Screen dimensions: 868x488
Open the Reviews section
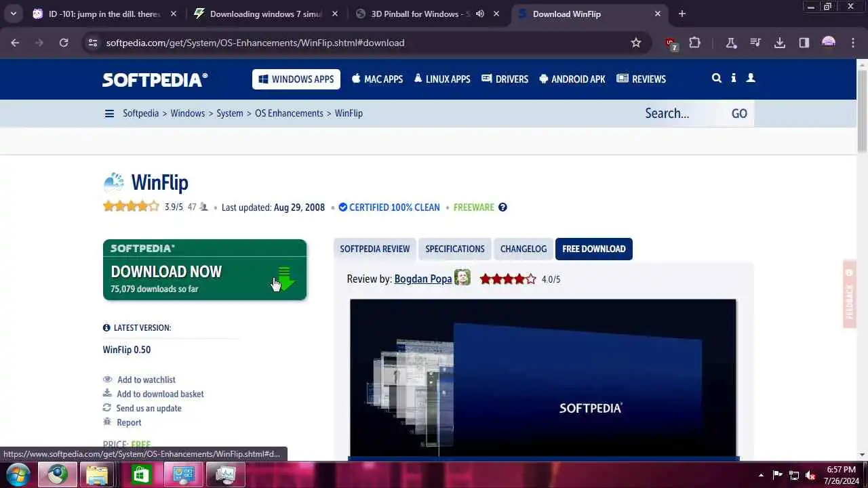click(642, 79)
